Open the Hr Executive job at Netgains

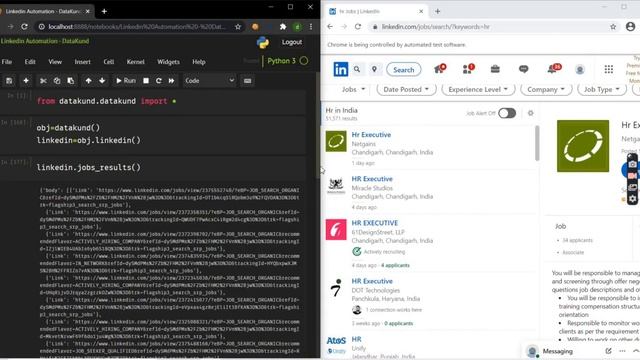pyautogui.click(x=371, y=135)
